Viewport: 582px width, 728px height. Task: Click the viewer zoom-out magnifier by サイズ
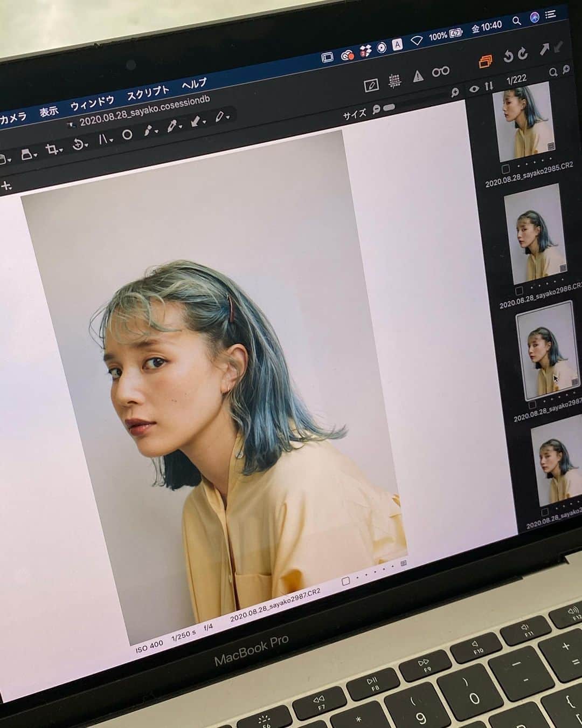pyautogui.click(x=376, y=109)
